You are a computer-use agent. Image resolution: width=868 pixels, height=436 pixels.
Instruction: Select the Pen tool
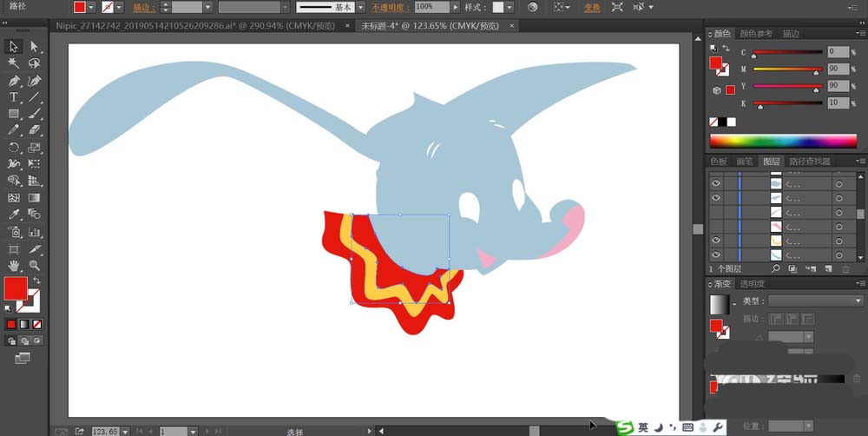14,80
